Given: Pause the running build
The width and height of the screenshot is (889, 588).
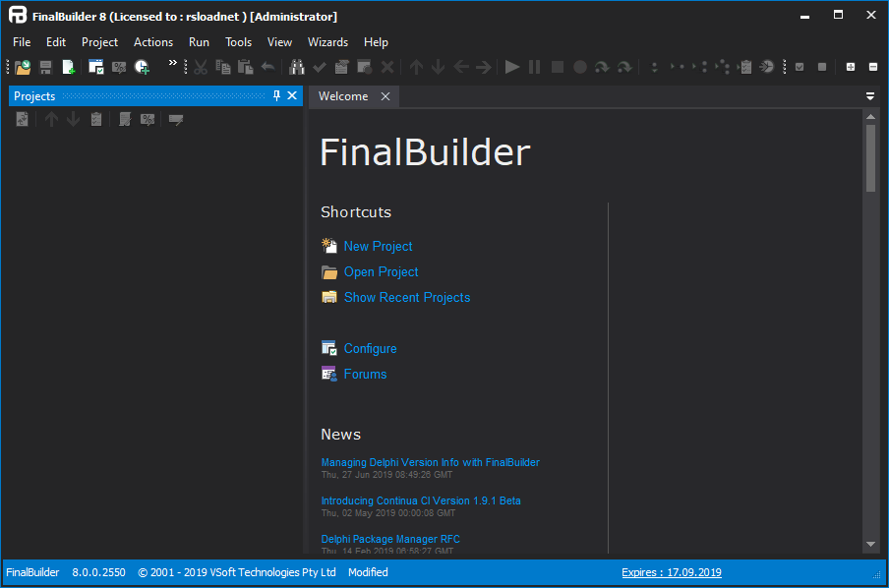Looking at the screenshot, I should point(534,67).
